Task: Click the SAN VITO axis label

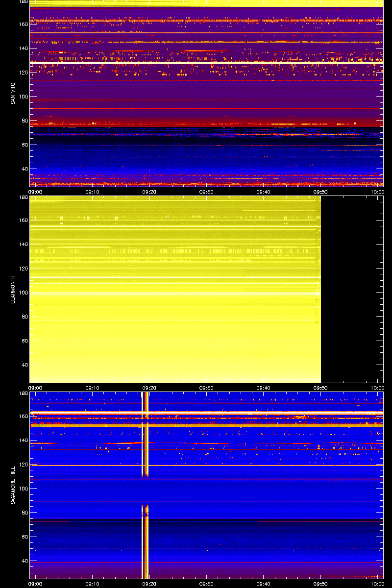Action: 13,93
